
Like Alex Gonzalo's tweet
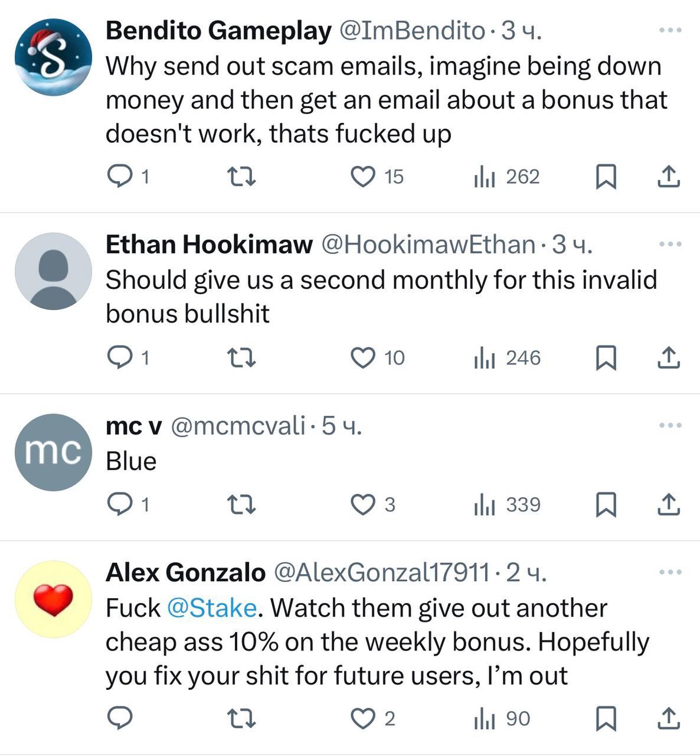[x=363, y=718]
